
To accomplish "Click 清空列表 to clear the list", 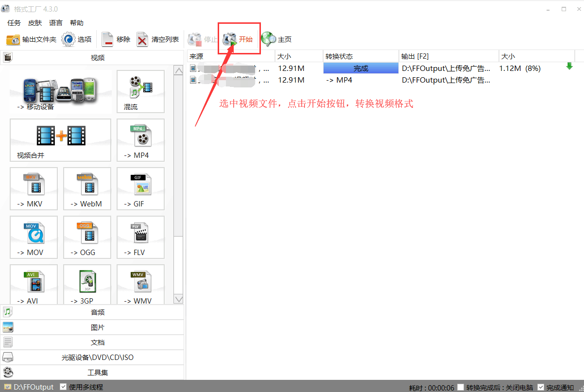I will (x=158, y=39).
